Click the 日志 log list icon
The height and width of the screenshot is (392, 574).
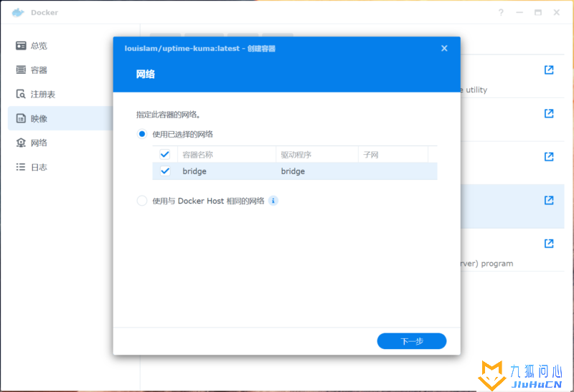[21, 167]
